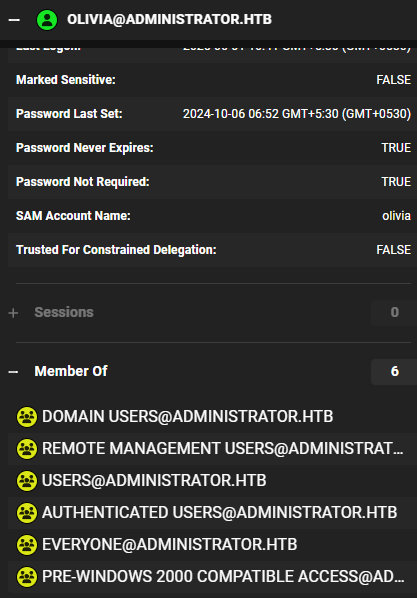Click the Sessions count badge 0
Screen dimensions: 417x598
tap(394, 312)
